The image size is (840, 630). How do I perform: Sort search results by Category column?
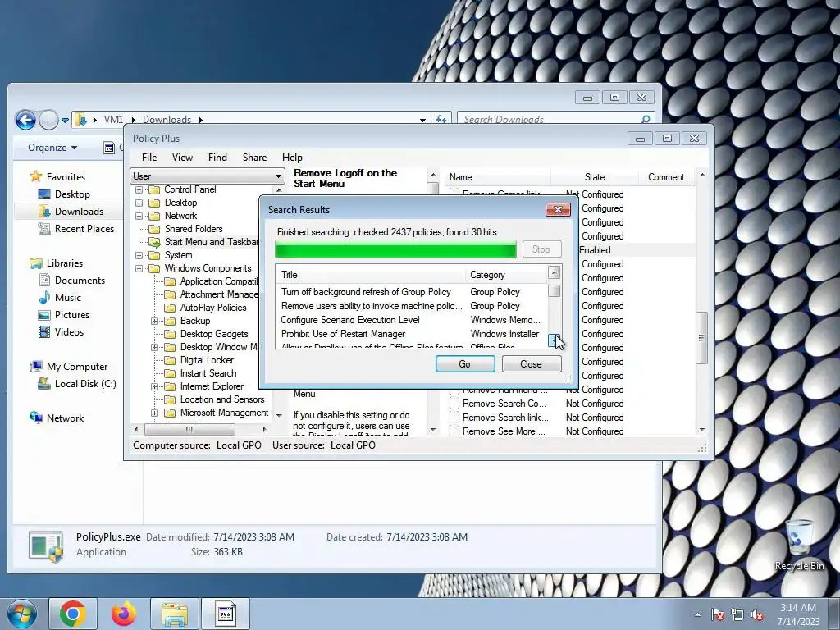[506, 275]
